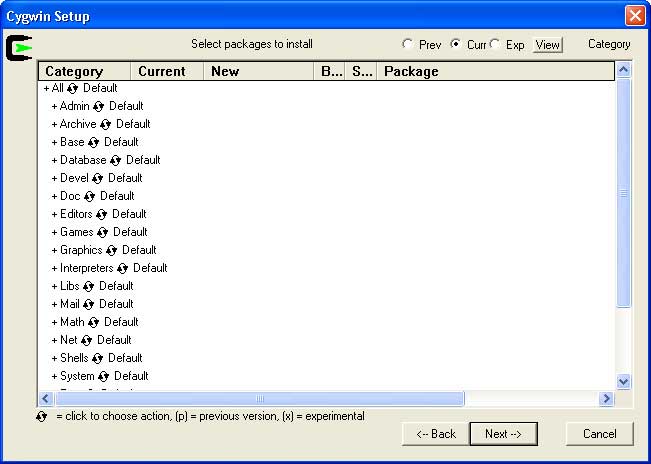Click the Default text for System
Viewport: 651px width, 464px height.
[x=131, y=376]
